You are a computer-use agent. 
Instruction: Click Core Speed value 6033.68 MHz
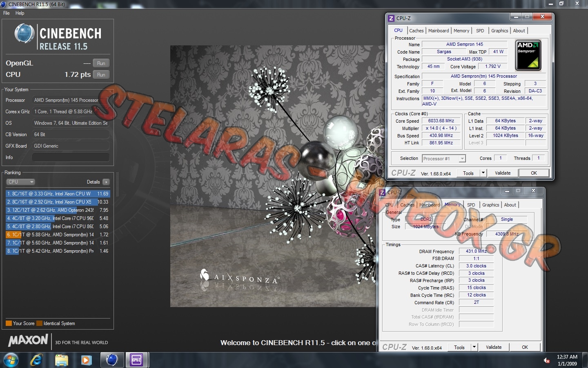click(441, 121)
